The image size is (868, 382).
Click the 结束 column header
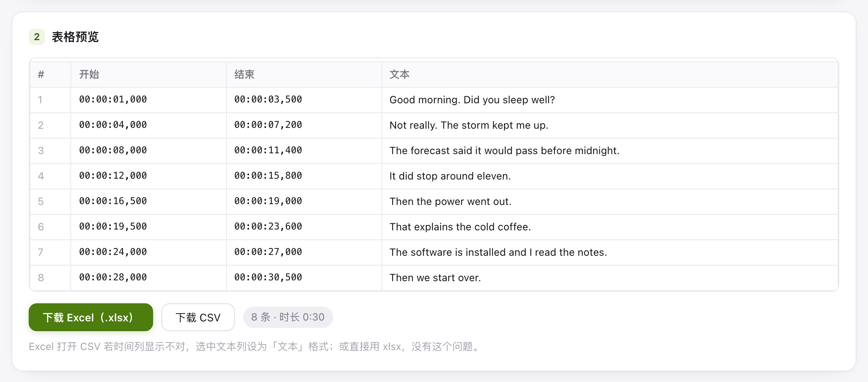click(304, 75)
